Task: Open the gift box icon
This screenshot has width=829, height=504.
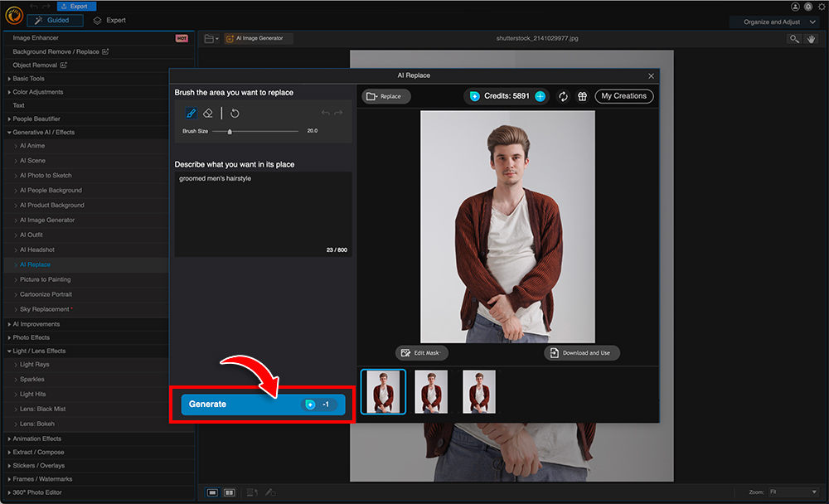Action: point(582,96)
